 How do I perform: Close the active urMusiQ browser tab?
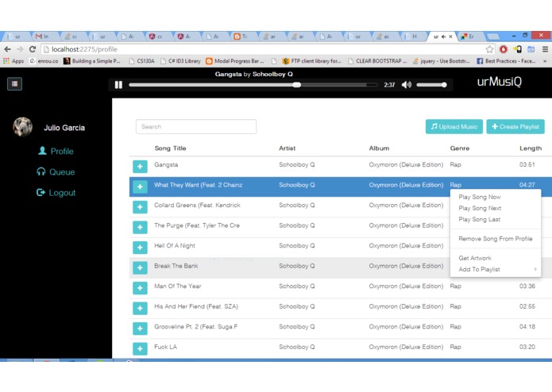tap(450, 37)
